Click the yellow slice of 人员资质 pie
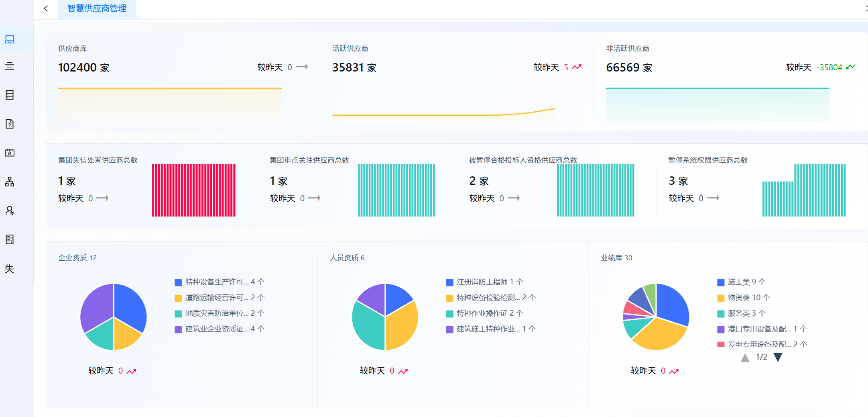 (x=401, y=326)
